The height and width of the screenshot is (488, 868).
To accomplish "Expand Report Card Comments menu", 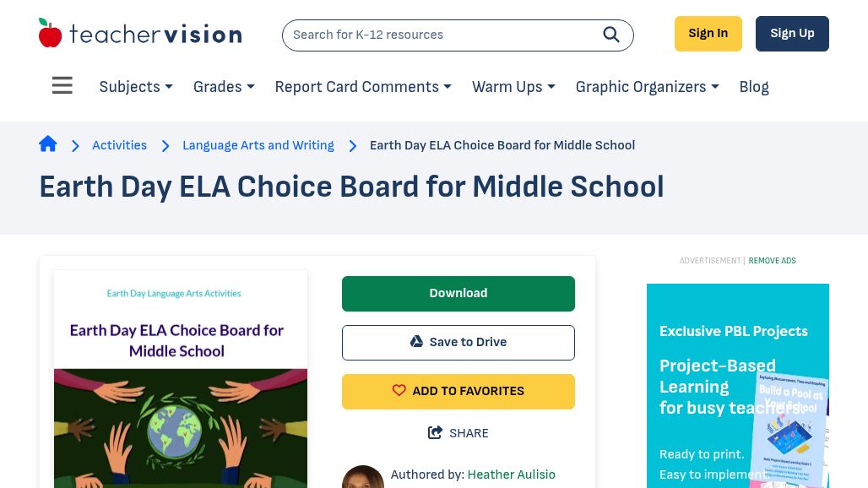I will tap(363, 87).
